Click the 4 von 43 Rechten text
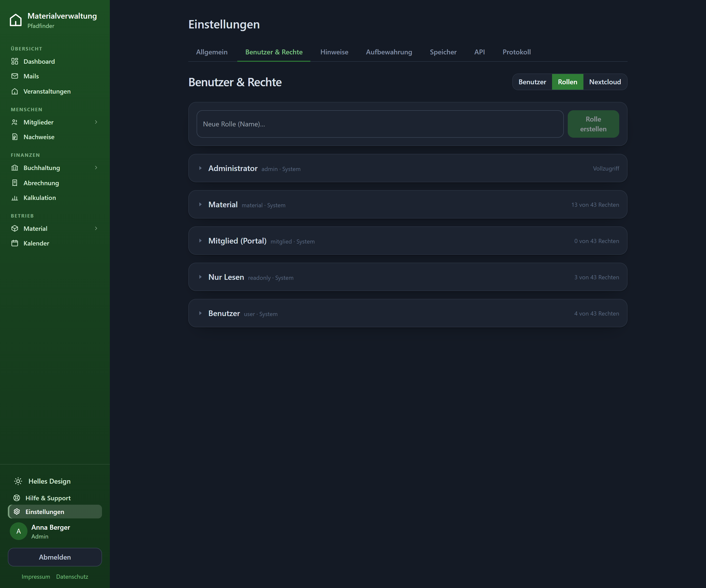Image resolution: width=706 pixels, height=588 pixels. coord(596,314)
